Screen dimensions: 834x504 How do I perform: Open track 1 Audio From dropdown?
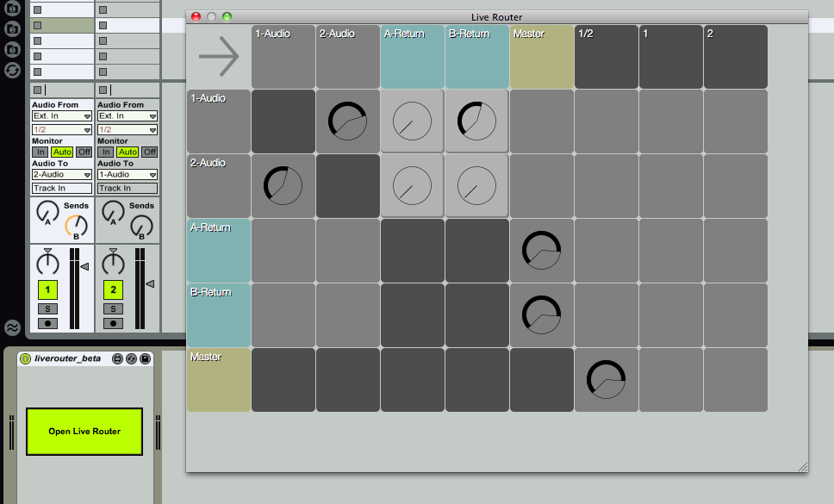point(61,115)
